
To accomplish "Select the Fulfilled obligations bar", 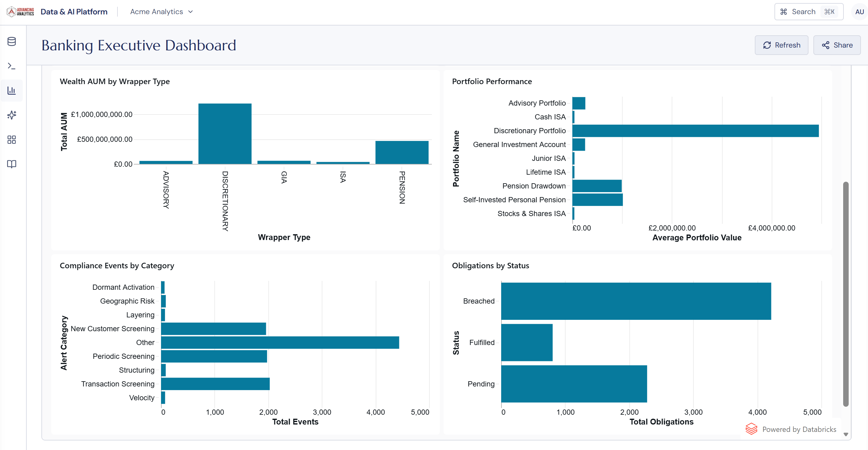I will [527, 342].
